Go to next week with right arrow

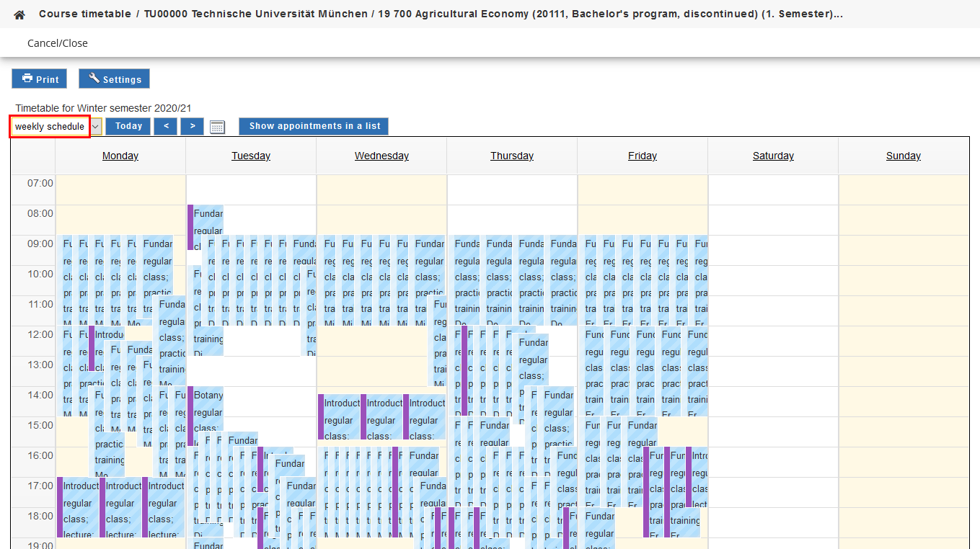pos(192,126)
